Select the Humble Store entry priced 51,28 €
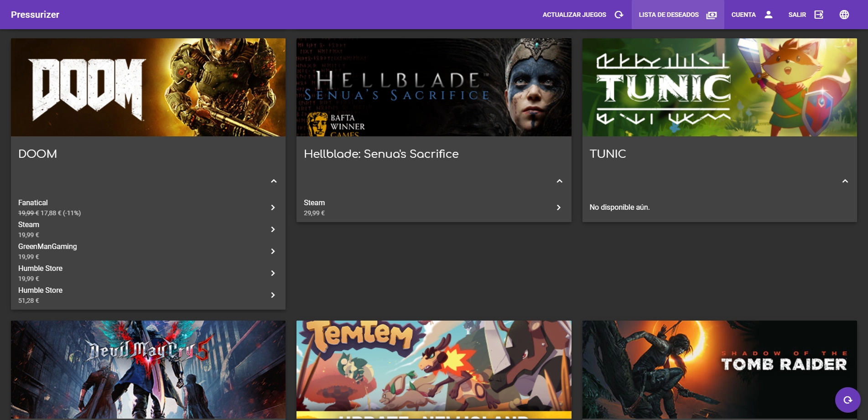The height and width of the screenshot is (420, 868). 148,295
